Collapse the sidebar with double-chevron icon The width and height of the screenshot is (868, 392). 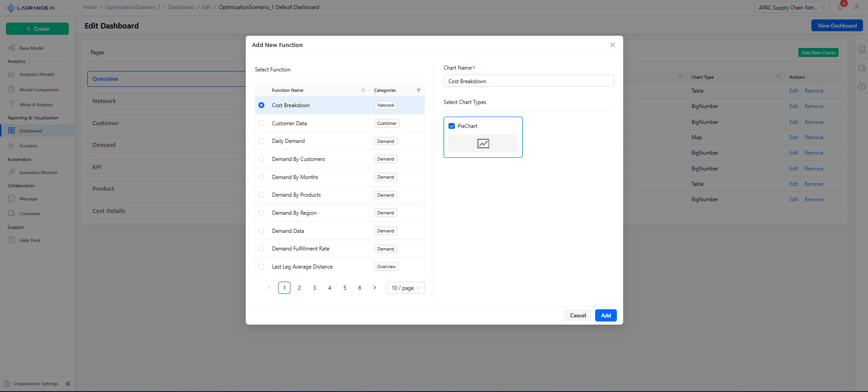[x=68, y=384]
